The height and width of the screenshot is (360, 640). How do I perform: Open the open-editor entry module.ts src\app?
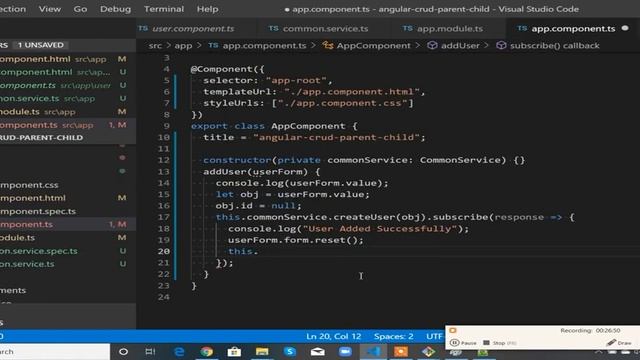pyautogui.click(x=68, y=111)
